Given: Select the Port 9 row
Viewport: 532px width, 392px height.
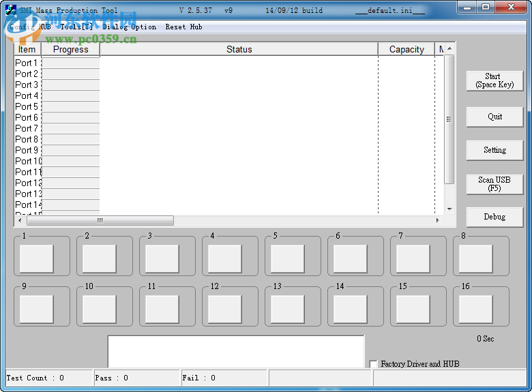Looking at the screenshot, I should (229, 150).
